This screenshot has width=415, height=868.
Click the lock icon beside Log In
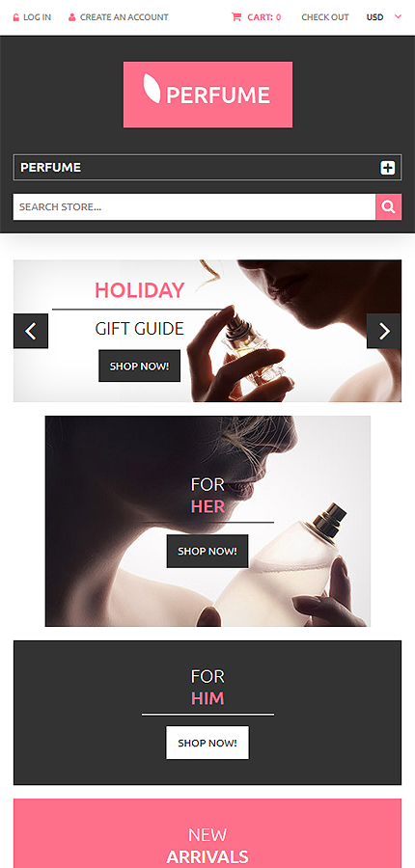(x=15, y=17)
